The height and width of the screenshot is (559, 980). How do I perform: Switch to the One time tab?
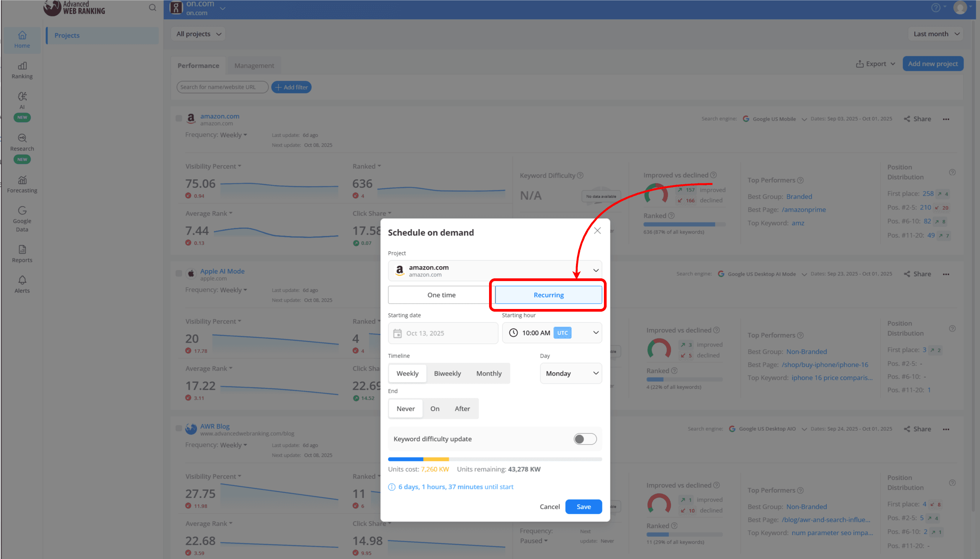[x=441, y=295]
